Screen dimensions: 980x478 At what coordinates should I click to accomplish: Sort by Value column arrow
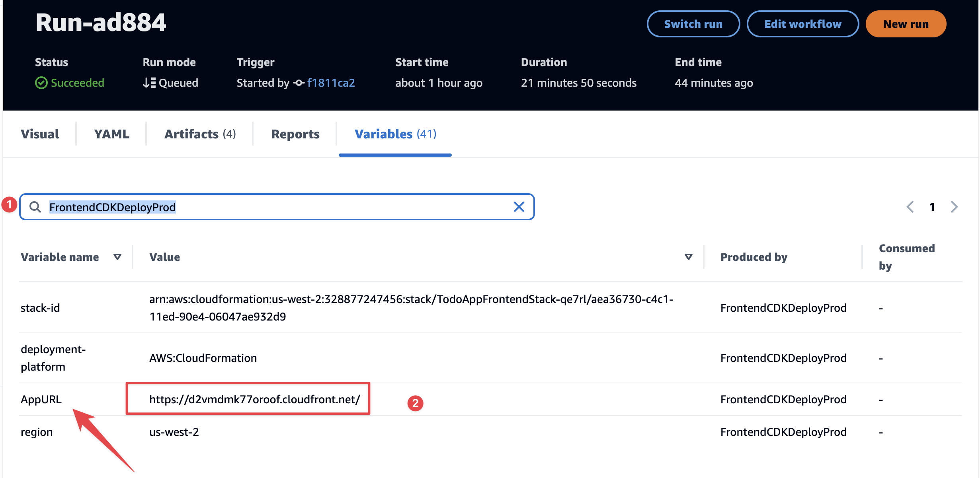(688, 257)
